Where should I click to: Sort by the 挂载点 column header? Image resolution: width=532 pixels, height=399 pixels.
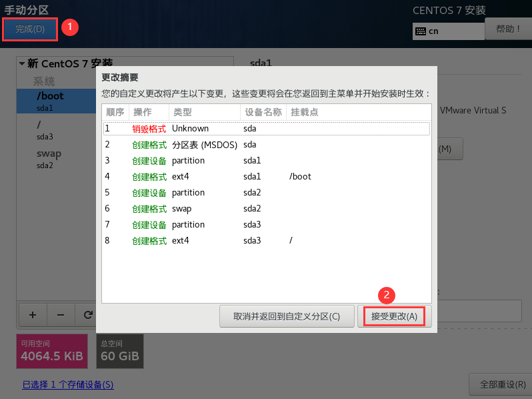click(x=359, y=112)
